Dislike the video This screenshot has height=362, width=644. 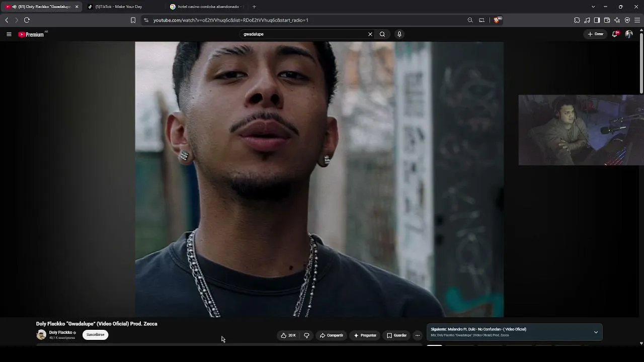306,335
